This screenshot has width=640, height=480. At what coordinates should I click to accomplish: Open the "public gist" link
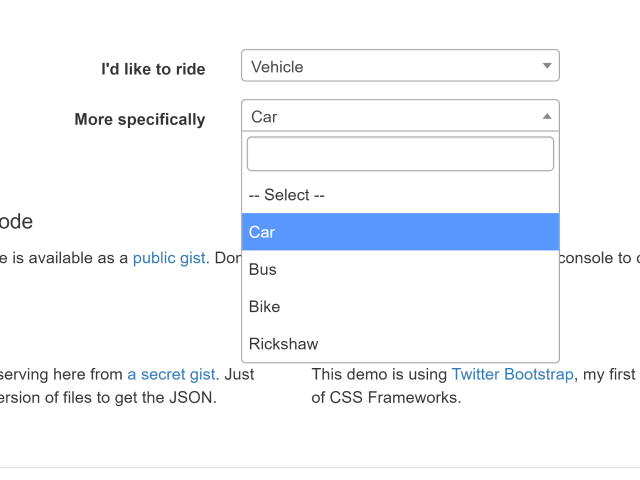[x=169, y=258]
